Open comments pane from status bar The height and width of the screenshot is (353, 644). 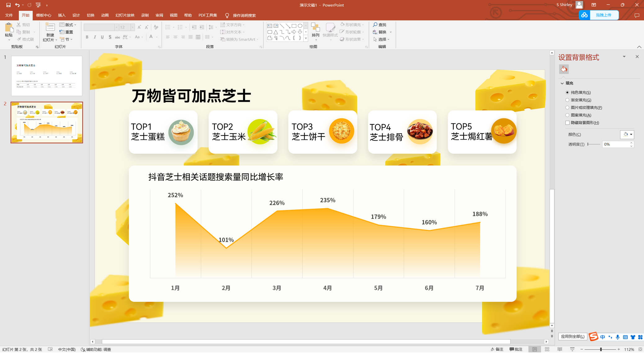516,349
